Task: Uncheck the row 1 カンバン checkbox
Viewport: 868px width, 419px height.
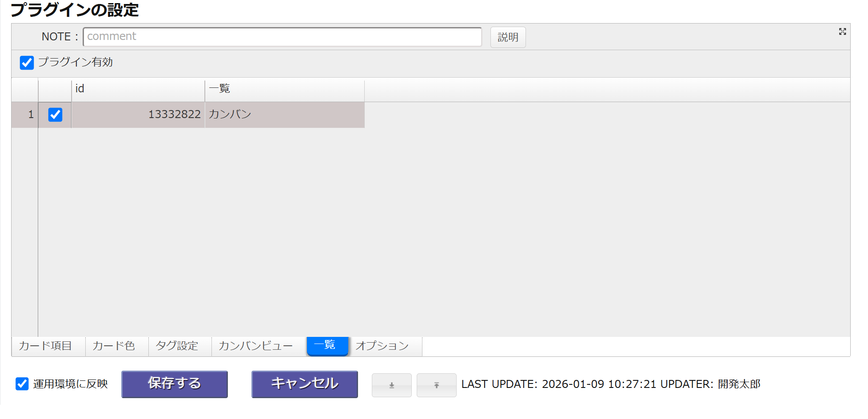Action: (55, 115)
